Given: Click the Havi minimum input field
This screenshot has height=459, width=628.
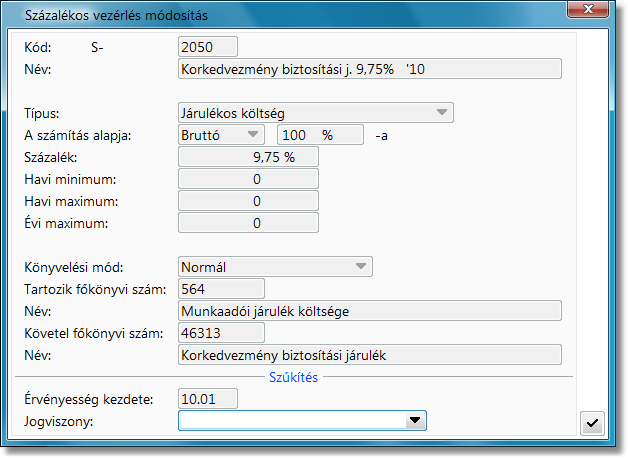Looking at the screenshot, I should click(x=247, y=179).
